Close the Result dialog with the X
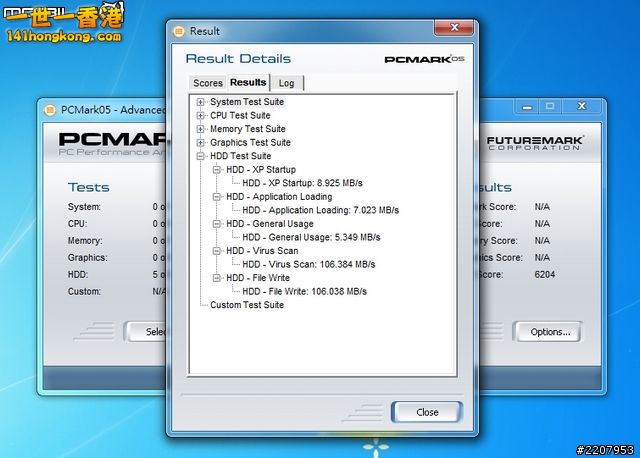 point(457,30)
